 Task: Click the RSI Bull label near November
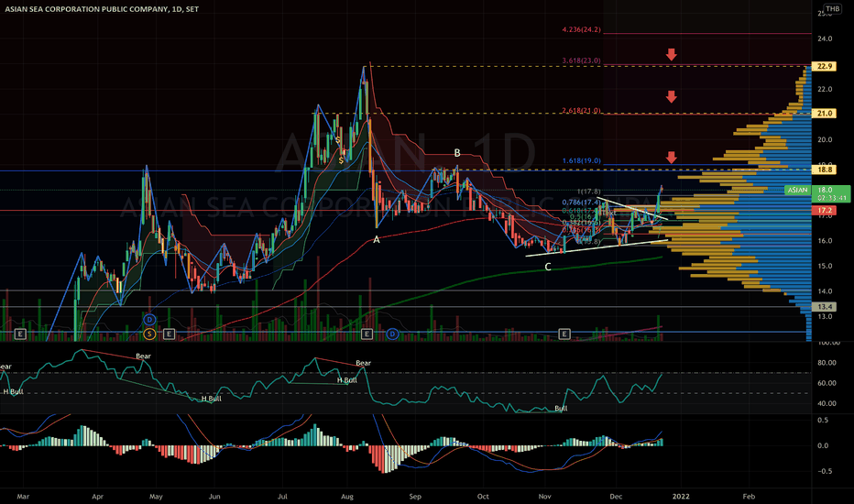pos(561,408)
